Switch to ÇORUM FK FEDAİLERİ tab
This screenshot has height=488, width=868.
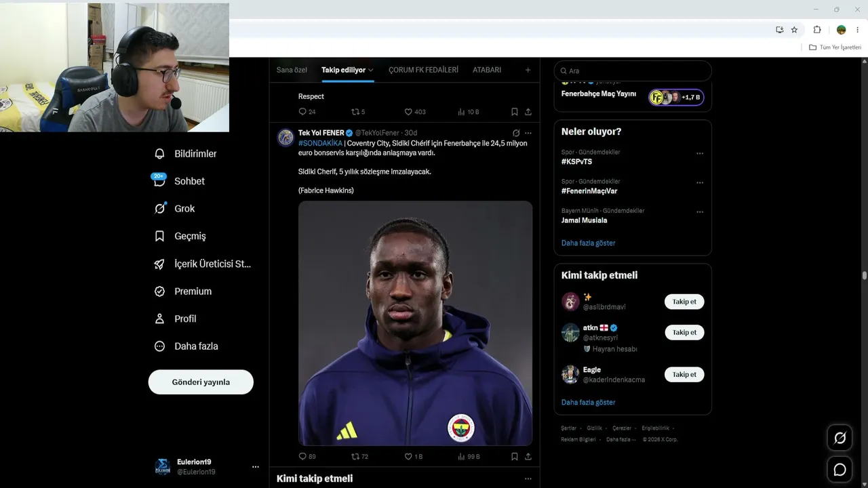click(423, 70)
